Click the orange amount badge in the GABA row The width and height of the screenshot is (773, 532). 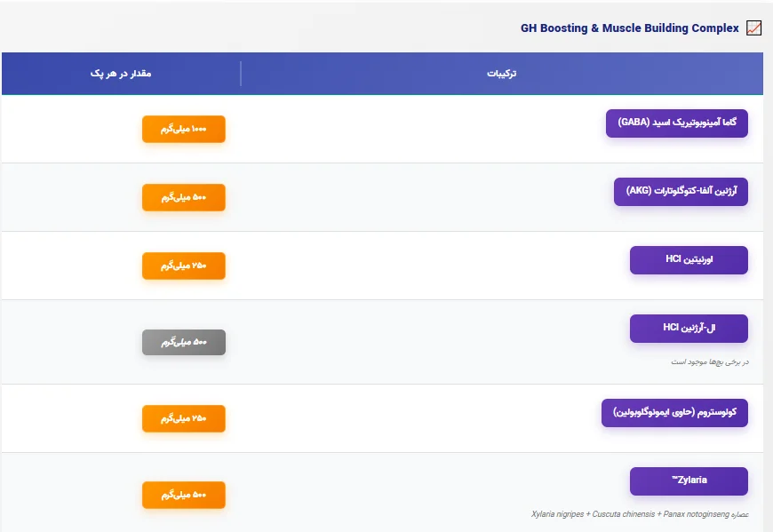[x=184, y=129]
